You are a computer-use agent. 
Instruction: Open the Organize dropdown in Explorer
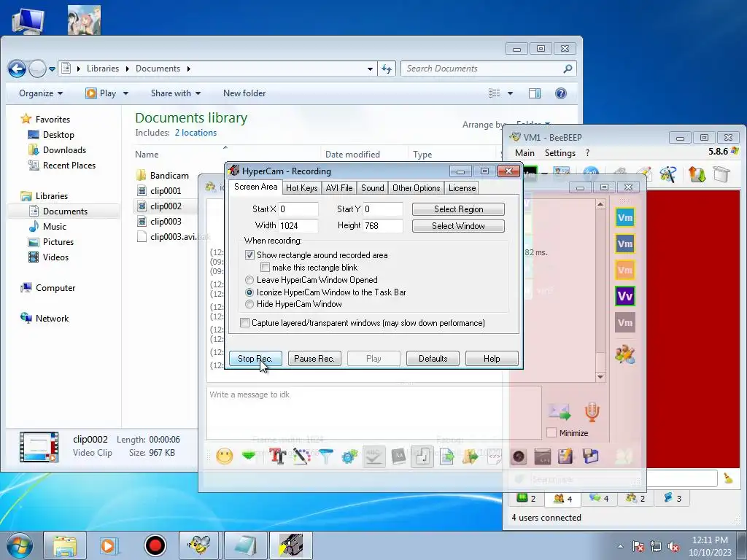pyautogui.click(x=41, y=93)
